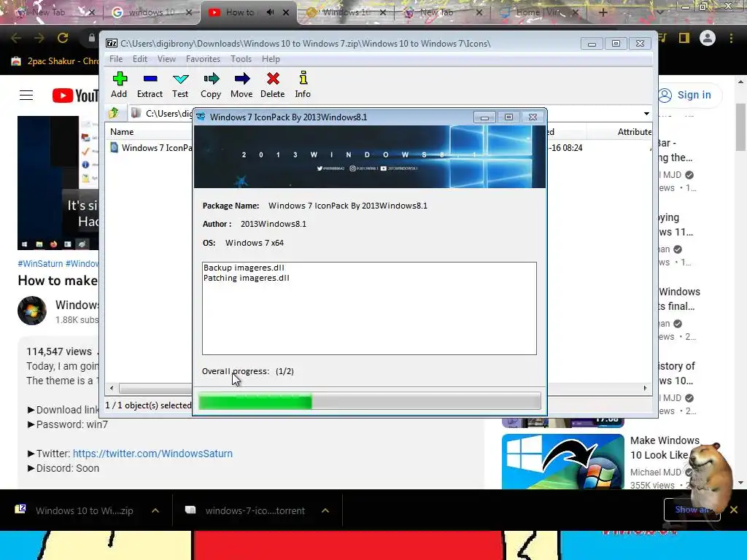This screenshot has width=747, height=560.
Task: Click the YouTube Sign in button
Action: [687, 95]
